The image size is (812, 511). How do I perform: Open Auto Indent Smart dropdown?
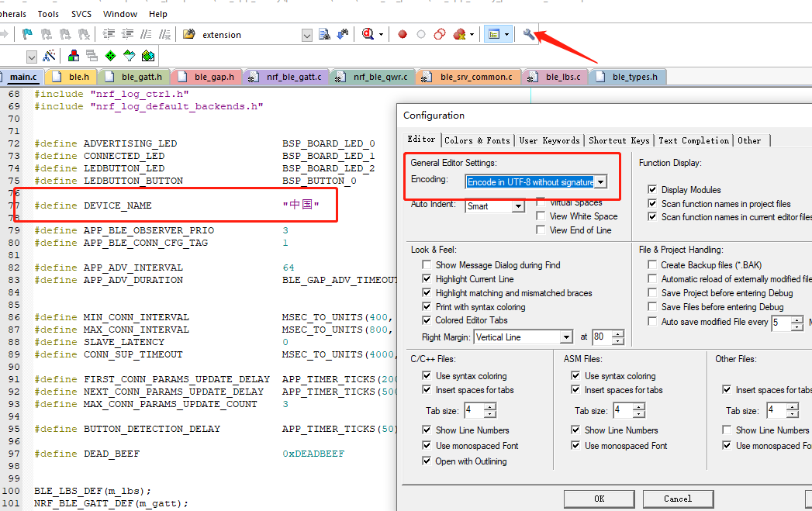518,206
